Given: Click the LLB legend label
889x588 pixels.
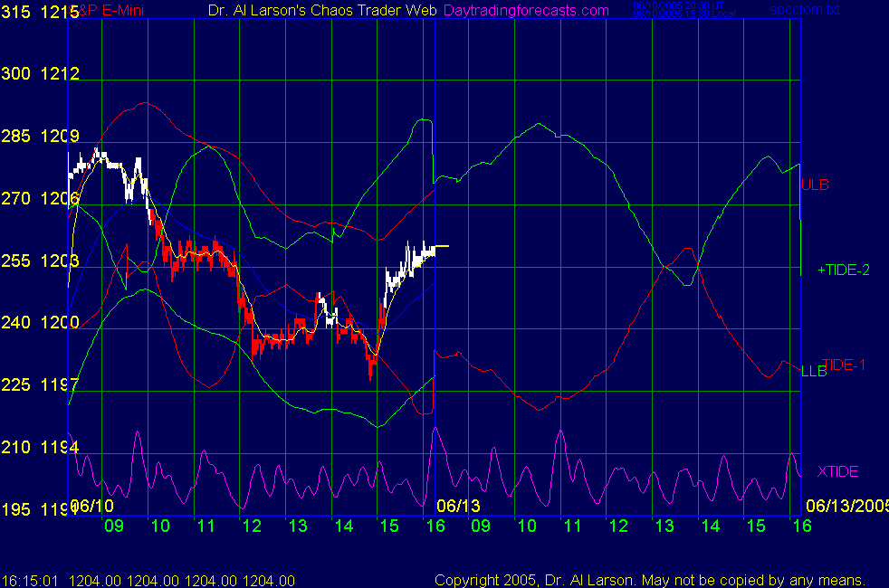Looking at the screenshot, I should (x=814, y=370).
